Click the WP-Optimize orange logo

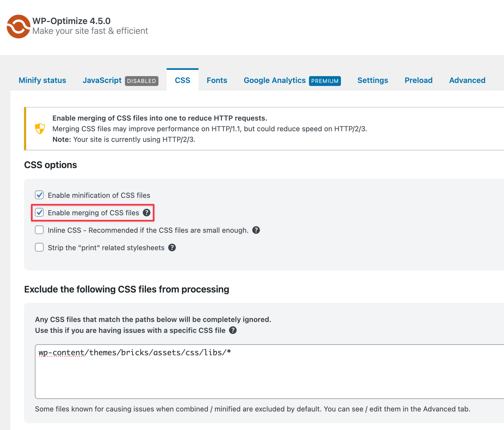pos(18,26)
